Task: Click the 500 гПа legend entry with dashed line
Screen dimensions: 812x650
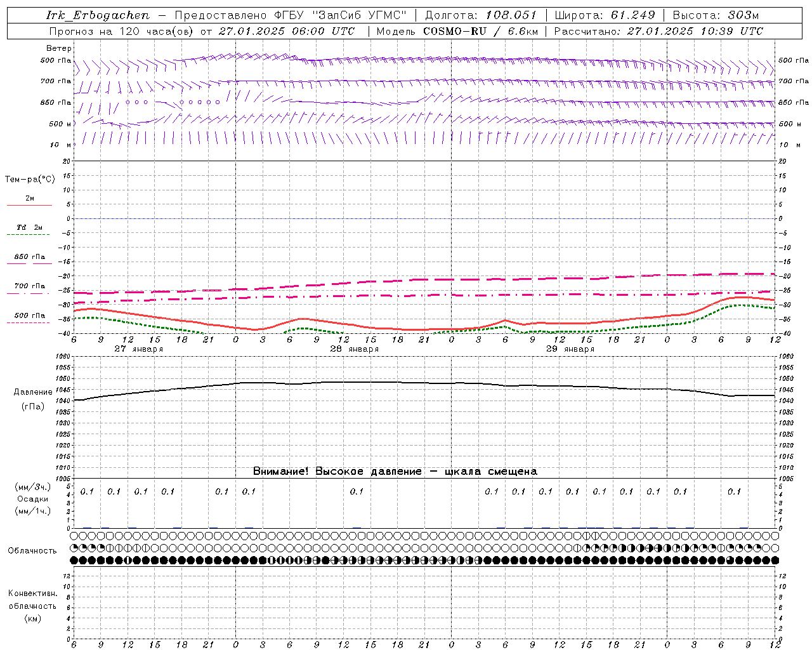Action: pyautogui.click(x=29, y=318)
